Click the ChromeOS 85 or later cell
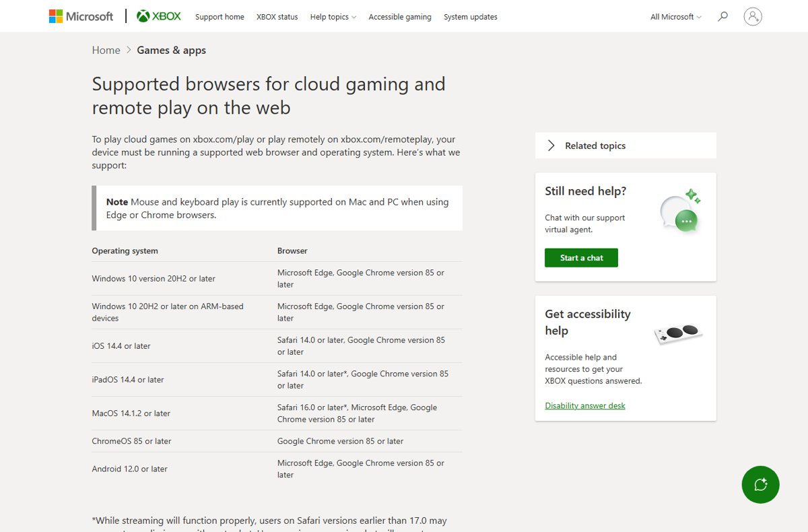808x532 pixels. [x=132, y=441]
